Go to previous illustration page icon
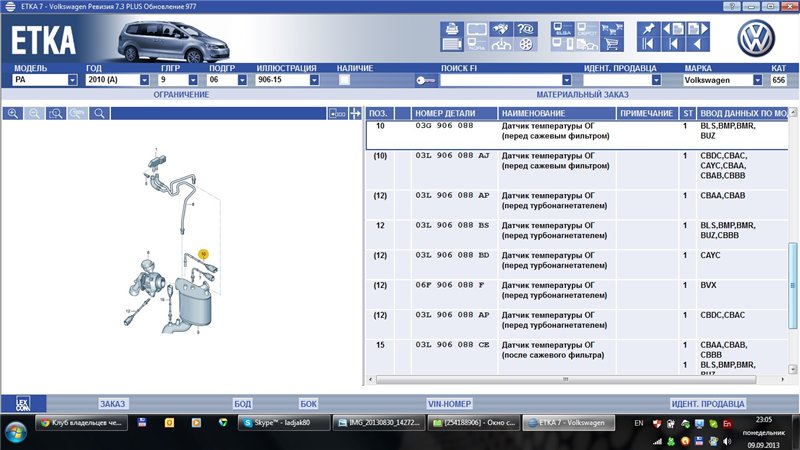This screenshot has height=450, width=800. (673, 29)
